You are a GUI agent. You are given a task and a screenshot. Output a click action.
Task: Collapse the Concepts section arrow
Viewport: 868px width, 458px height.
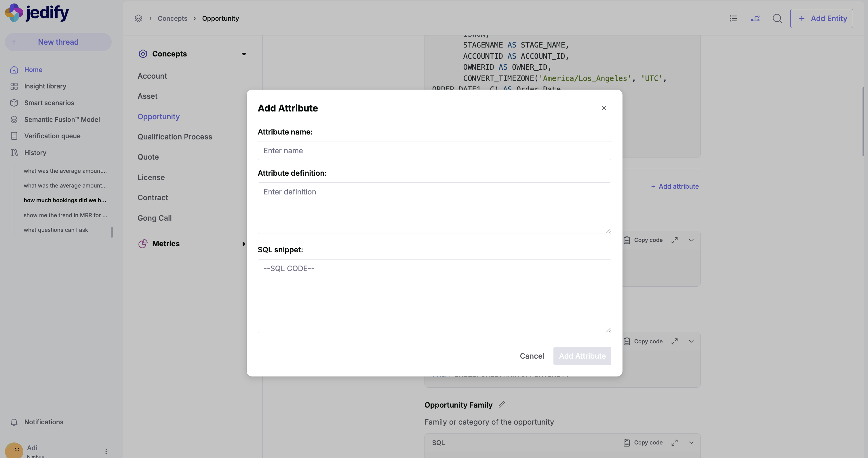[x=244, y=54]
